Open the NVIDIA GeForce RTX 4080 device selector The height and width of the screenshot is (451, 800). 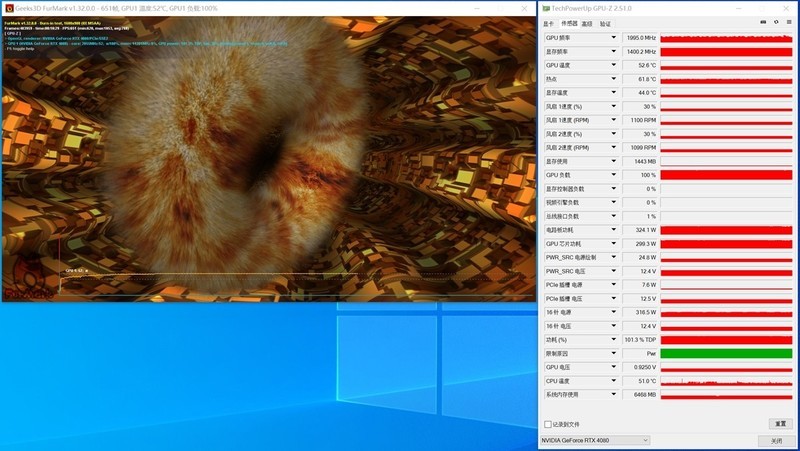point(595,440)
